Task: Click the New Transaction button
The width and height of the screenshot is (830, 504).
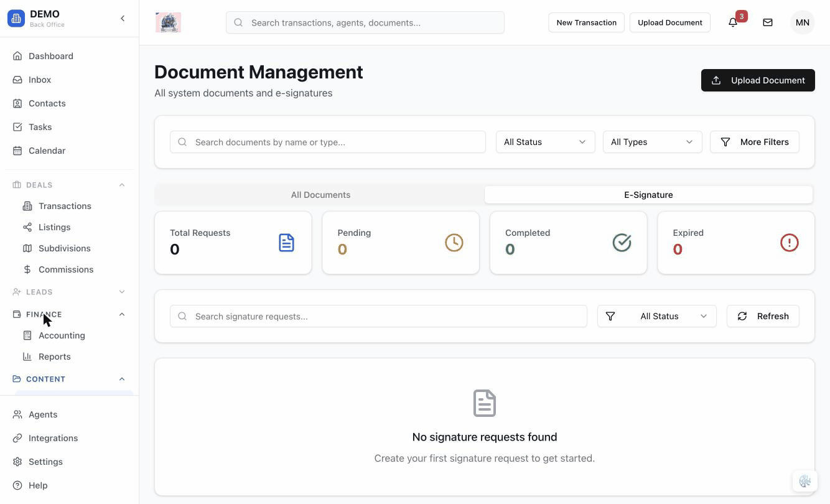Action: [586, 22]
